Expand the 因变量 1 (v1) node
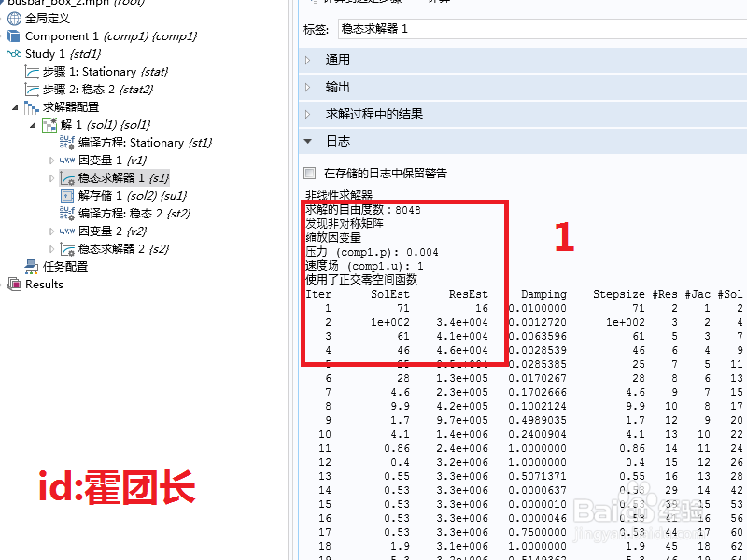This screenshot has height=560, width=747. 52,161
